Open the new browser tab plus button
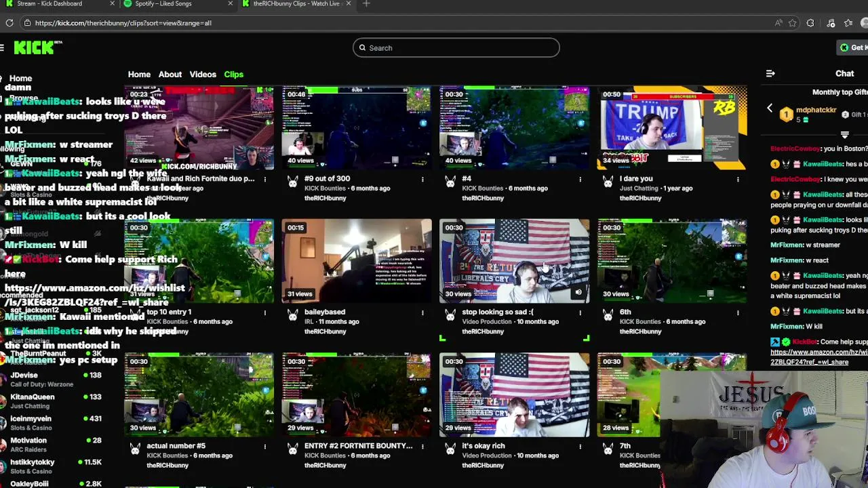Screen dimensions: 868x488 (366, 4)
